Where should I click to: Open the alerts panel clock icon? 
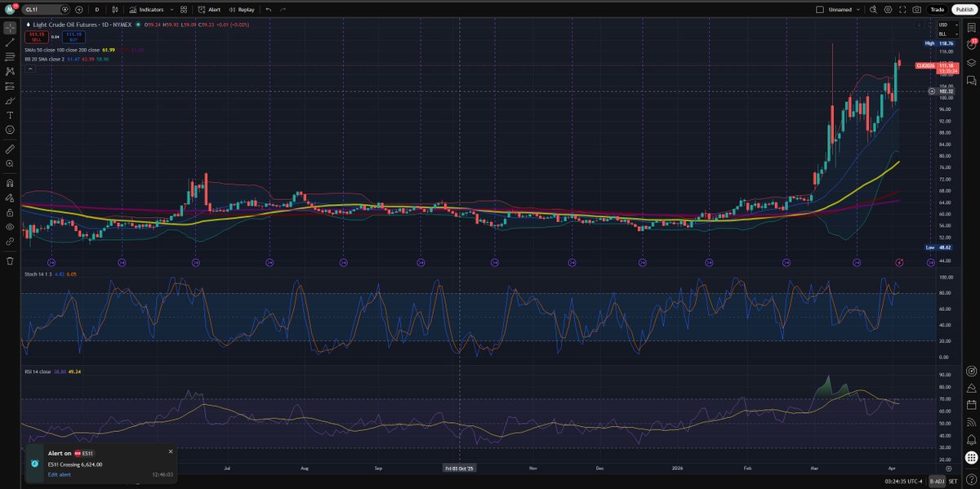point(971,45)
